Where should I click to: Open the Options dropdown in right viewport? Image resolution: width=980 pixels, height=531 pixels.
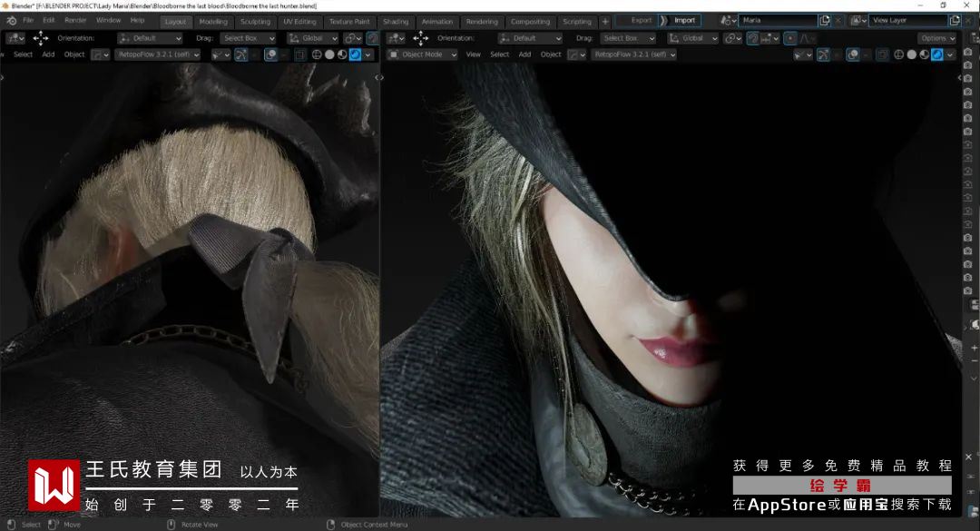(x=936, y=38)
